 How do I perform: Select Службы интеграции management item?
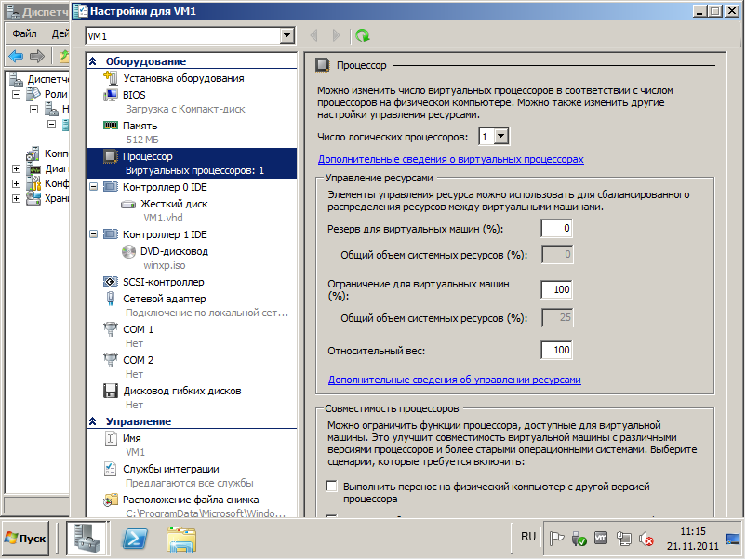pyautogui.click(x=171, y=469)
